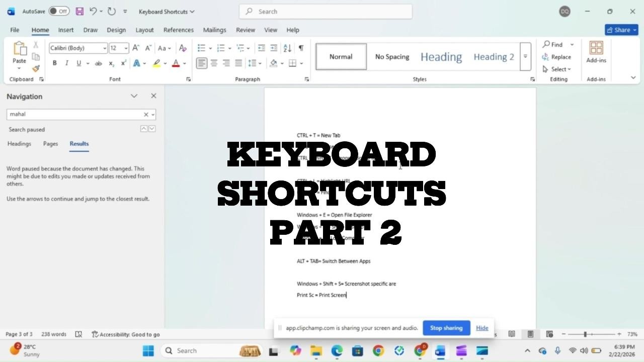Click the Stop sharing button

[446, 328]
